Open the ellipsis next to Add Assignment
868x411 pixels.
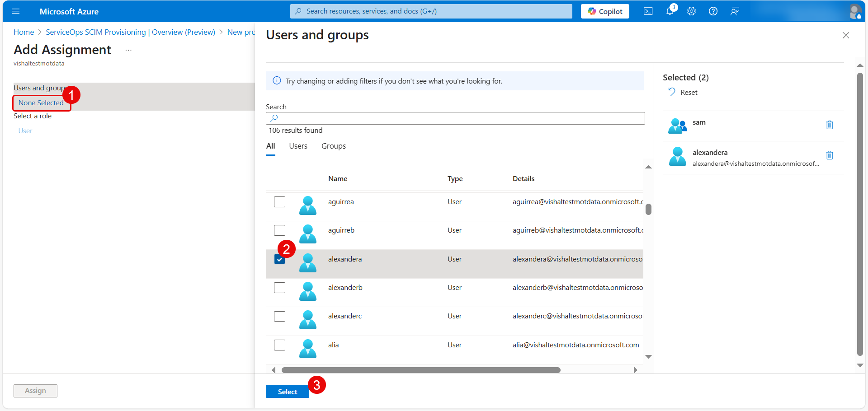[128, 50]
